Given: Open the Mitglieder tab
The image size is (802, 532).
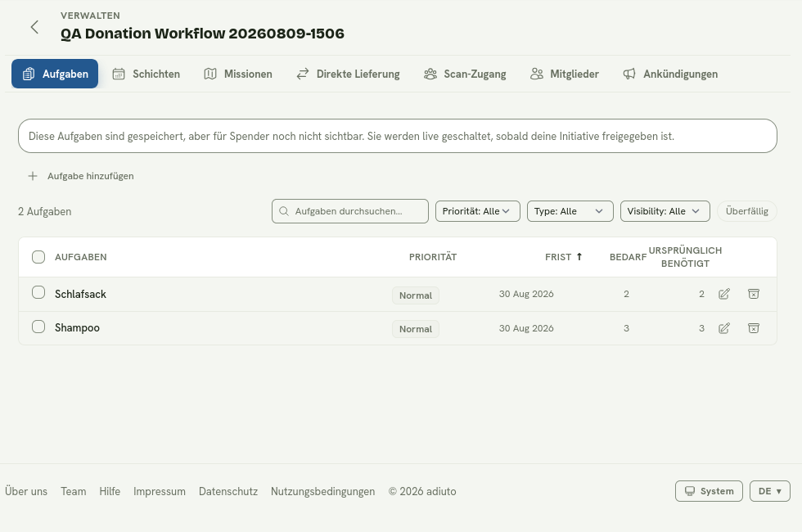Looking at the screenshot, I should coord(565,74).
